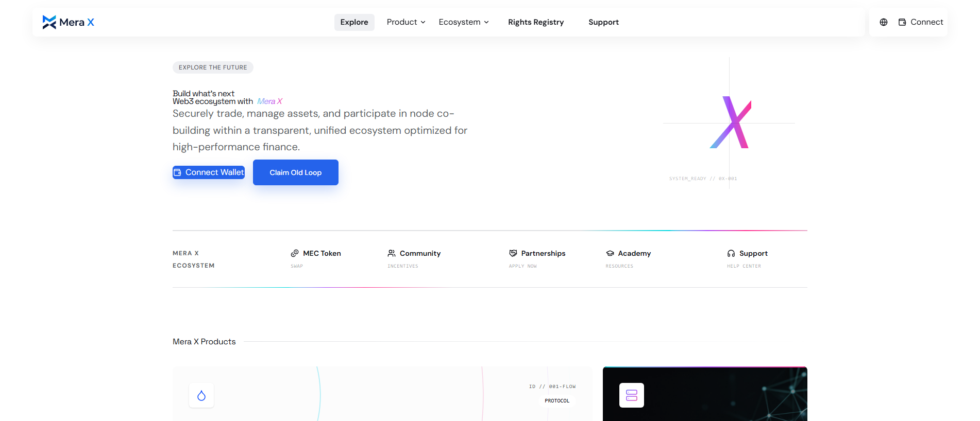Click the Partnerships handshake icon
Viewport: 980px width, 421px height.
click(x=513, y=253)
